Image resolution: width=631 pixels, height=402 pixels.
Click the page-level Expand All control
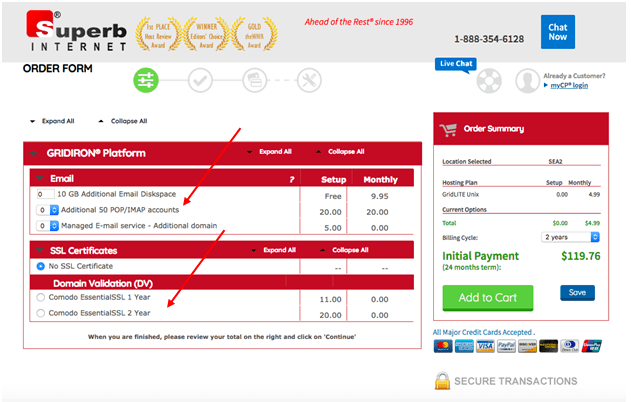52,121
